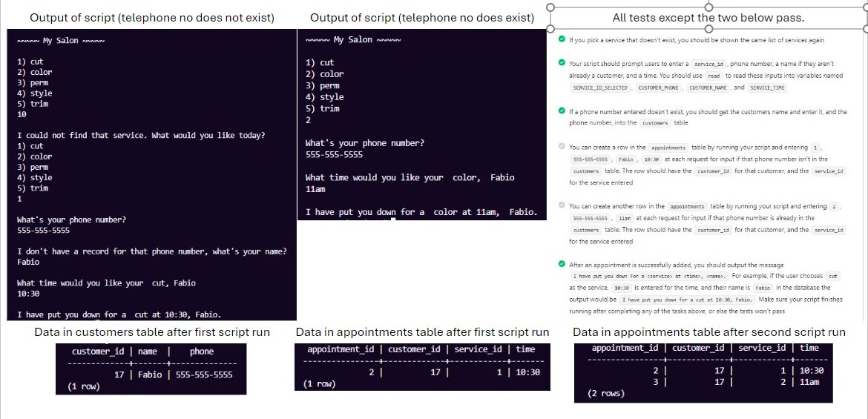This screenshot has height=419, width=868.
Task: Select second terminal screenshot showing '11am' booking
Action: click(422, 125)
